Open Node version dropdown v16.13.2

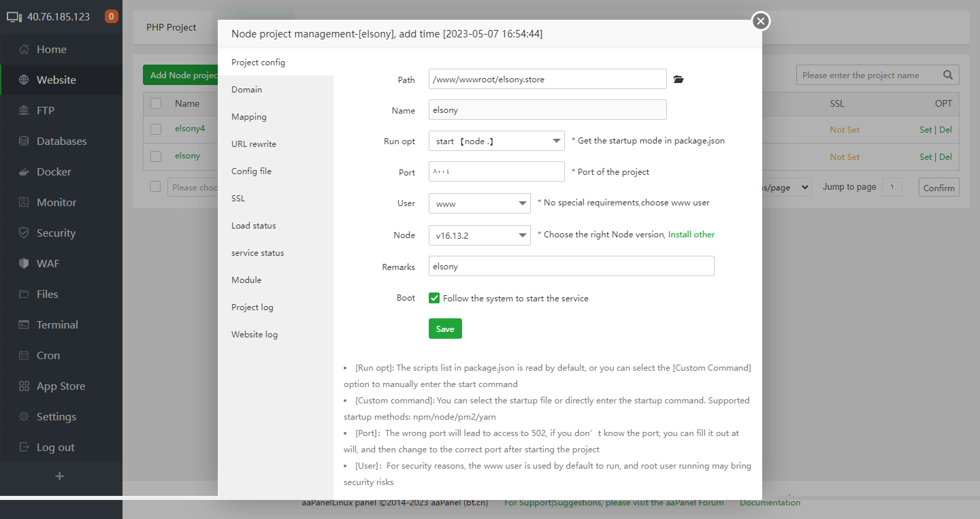[x=479, y=235]
